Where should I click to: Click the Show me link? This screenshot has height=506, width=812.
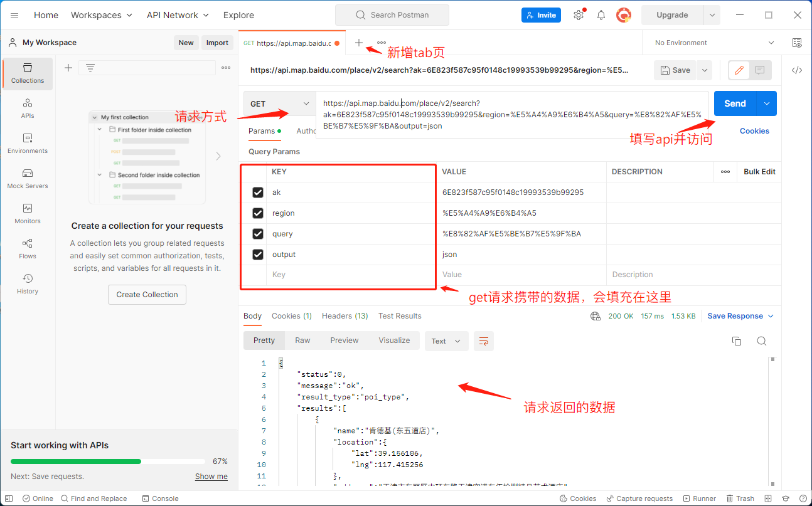(x=211, y=477)
